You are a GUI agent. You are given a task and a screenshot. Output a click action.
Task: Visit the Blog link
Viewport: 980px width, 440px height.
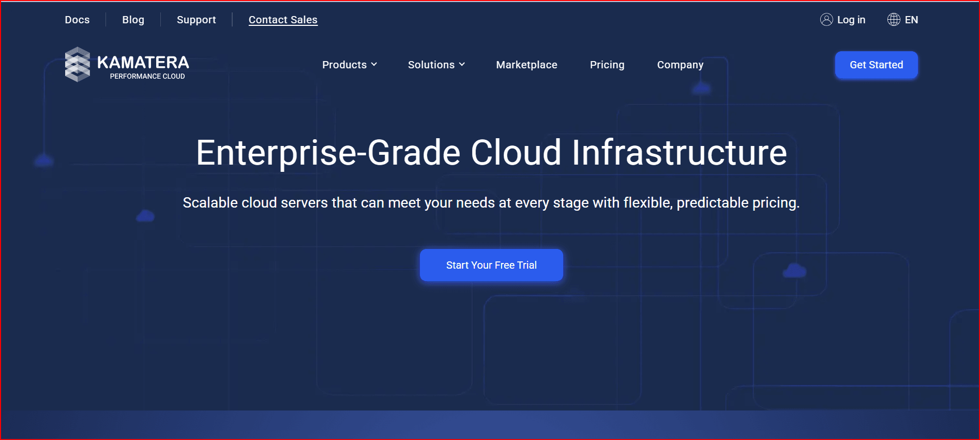pyautogui.click(x=133, y=20)
